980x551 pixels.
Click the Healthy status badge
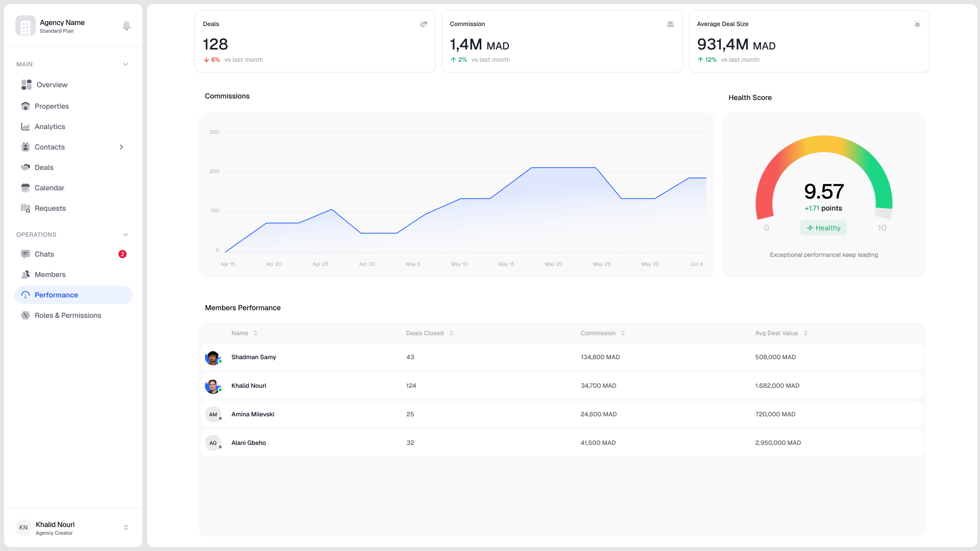(823, 228)
